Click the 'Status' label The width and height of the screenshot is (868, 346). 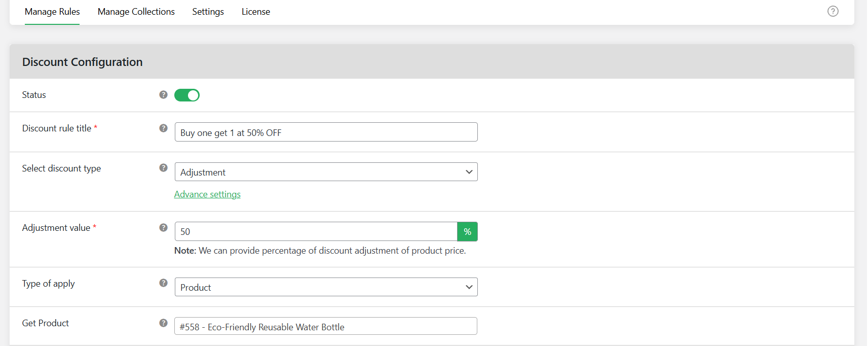[x=34, y=95]
